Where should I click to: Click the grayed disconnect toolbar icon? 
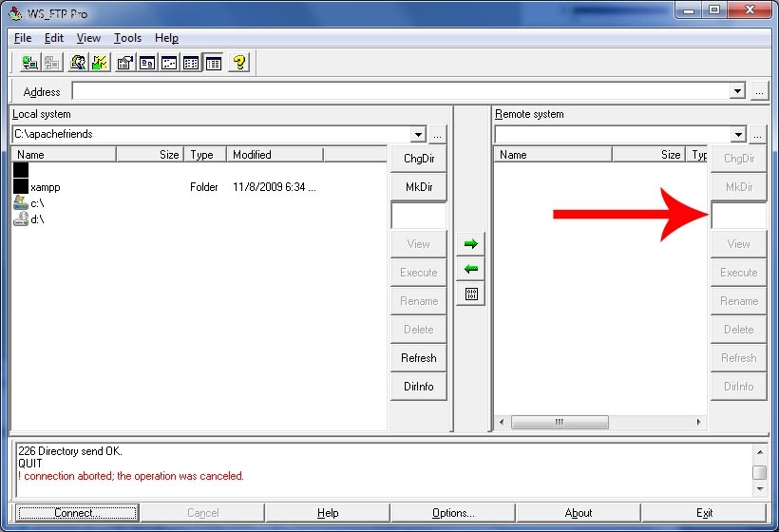[51, 63]
